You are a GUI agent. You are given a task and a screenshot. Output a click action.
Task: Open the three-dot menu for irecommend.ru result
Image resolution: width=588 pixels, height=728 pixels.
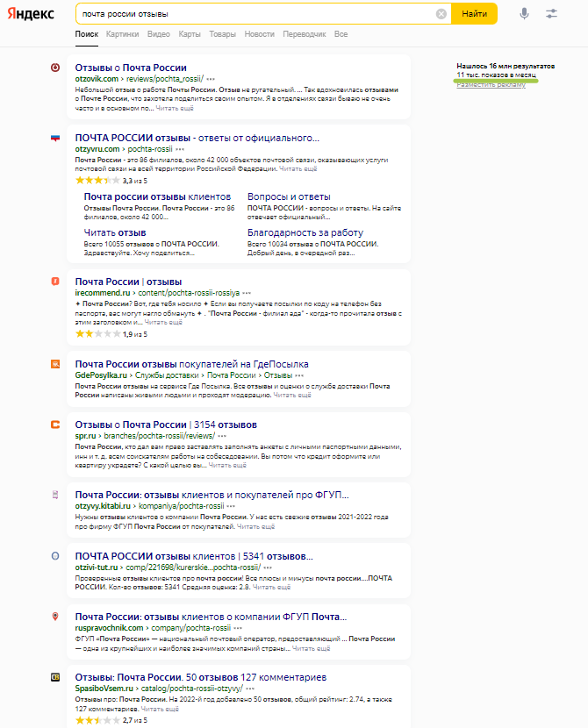(x=247, y=293)
